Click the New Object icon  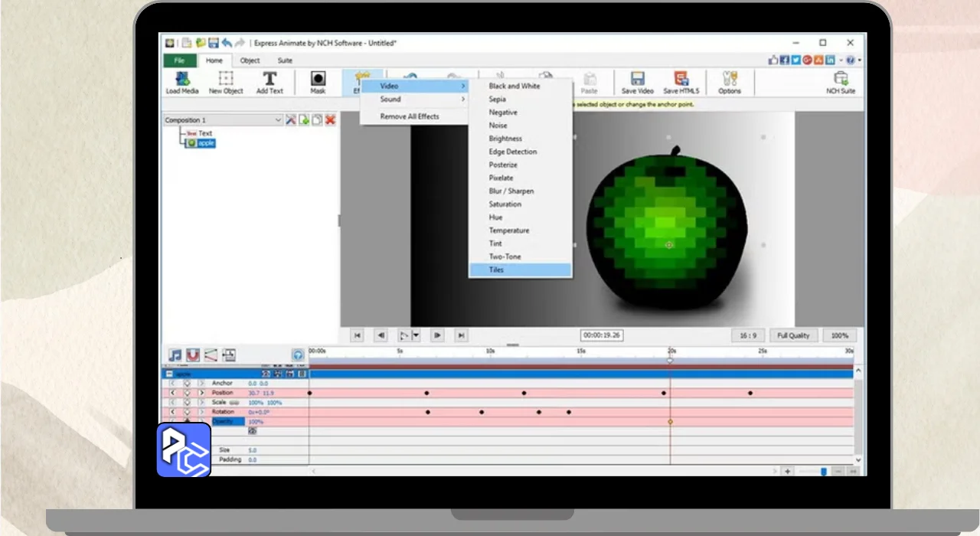(226, 81)
